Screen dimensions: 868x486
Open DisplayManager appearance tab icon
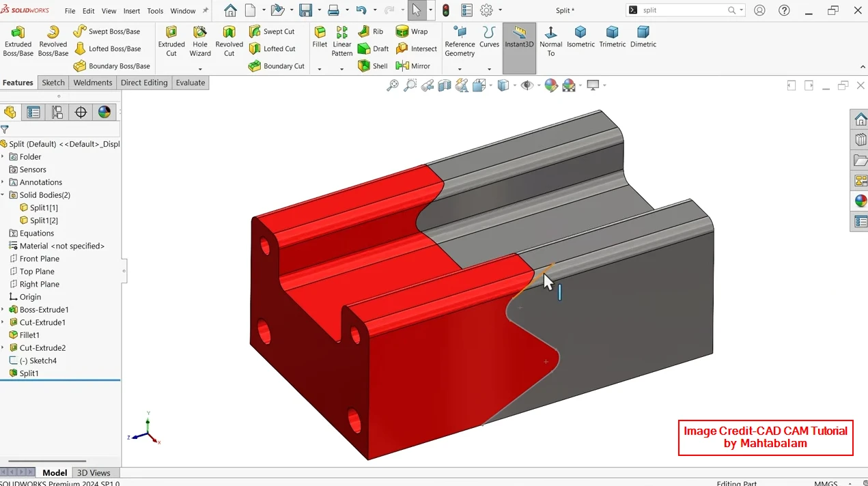(x=104, y=112)
